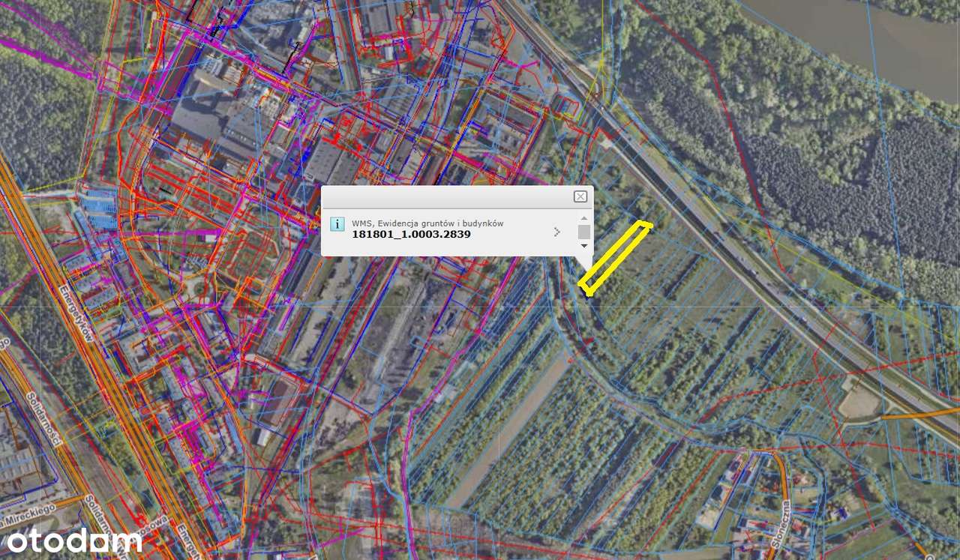
Task: Click the blue info icon in the popup
Action: pyautogui.click(x=337, y=224)
